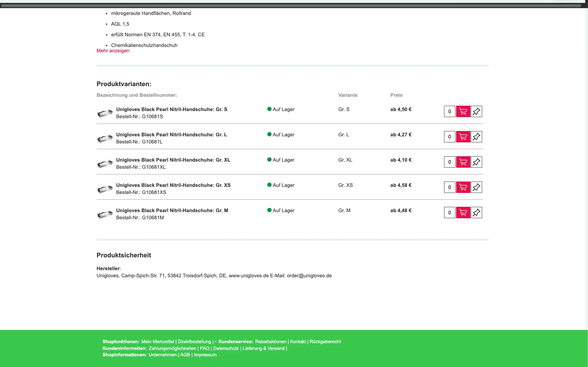Open product thumbnail for G10681XL

pyautogui.click(x=105, y=164)
